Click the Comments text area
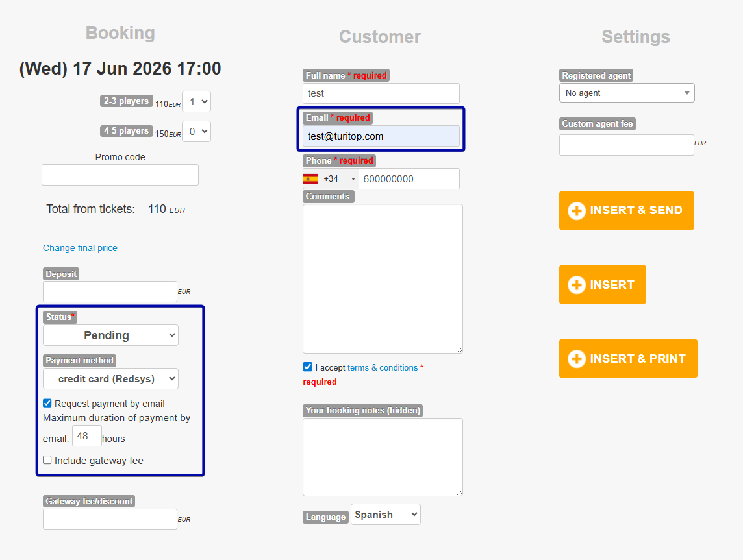The width and height of the screenshot is (743, 560). click(x=383, y=278)
